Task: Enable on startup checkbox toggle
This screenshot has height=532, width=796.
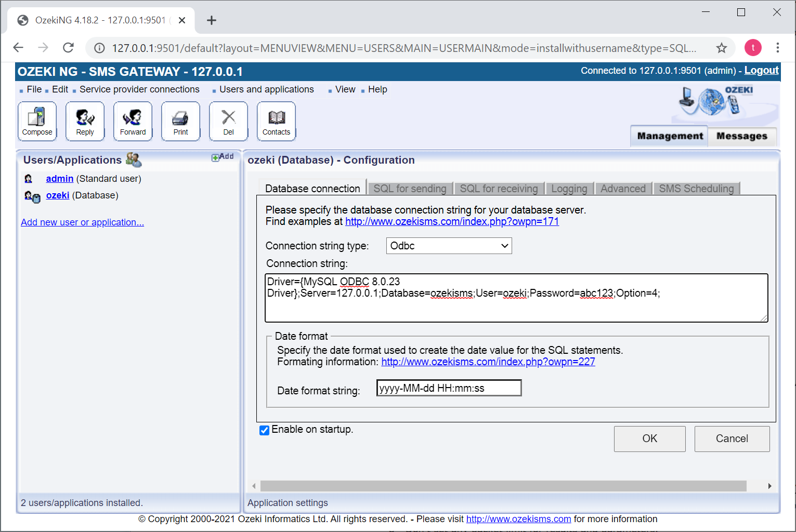Action: pos(264,430)
